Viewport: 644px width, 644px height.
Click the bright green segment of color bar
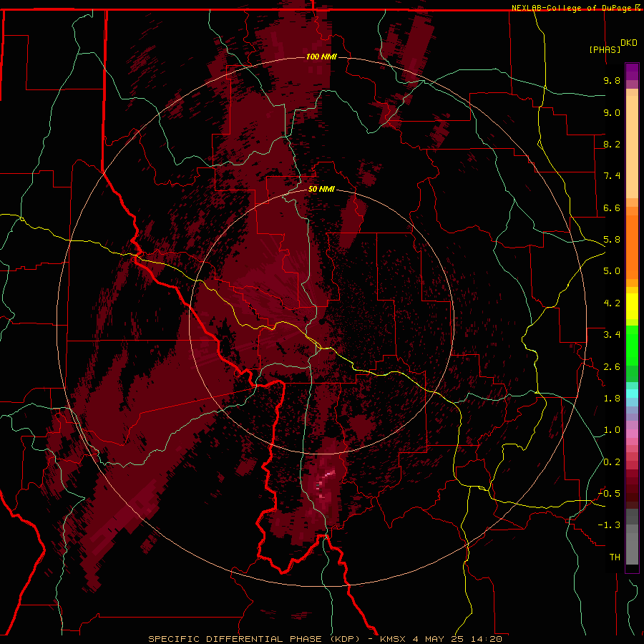[x=632, y=346]
